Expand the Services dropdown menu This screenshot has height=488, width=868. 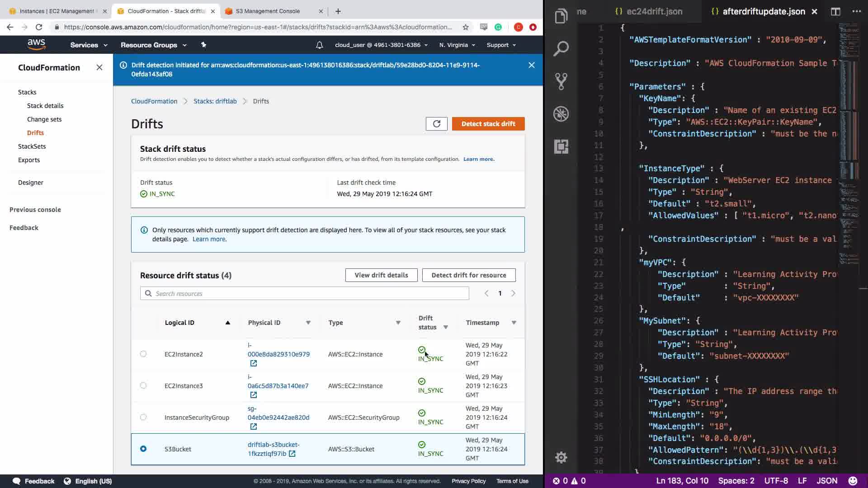(89, 45)
